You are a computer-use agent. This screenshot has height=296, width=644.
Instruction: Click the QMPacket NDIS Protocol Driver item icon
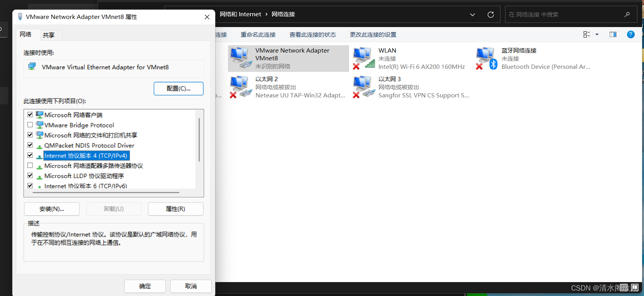(x=39, y=146)
